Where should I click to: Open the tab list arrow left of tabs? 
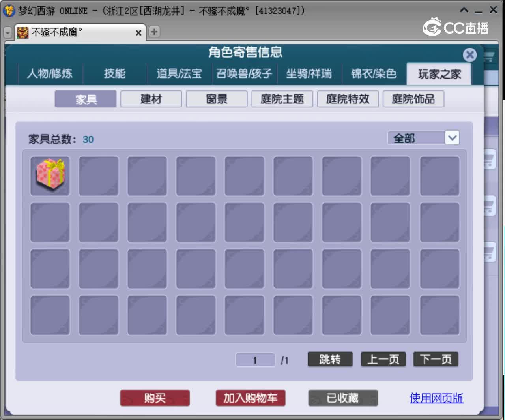click(x=8, y=32)
